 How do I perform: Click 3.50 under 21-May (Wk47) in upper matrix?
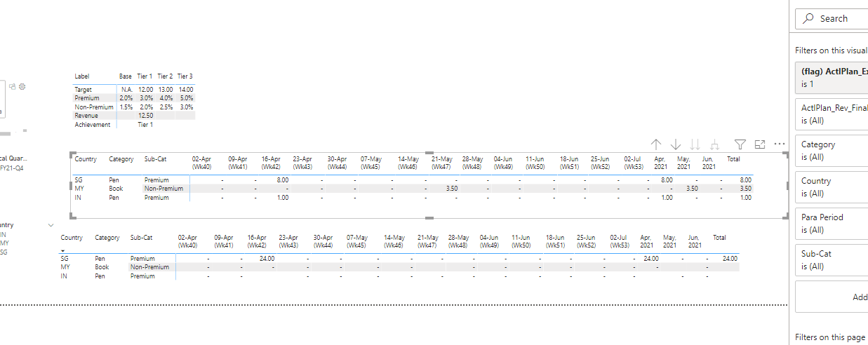[452, 189]
